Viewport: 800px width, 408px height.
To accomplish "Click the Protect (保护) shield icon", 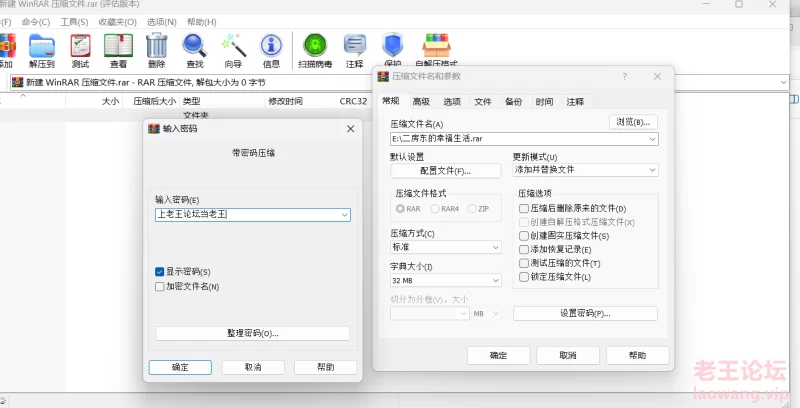I will coord(393,49).
